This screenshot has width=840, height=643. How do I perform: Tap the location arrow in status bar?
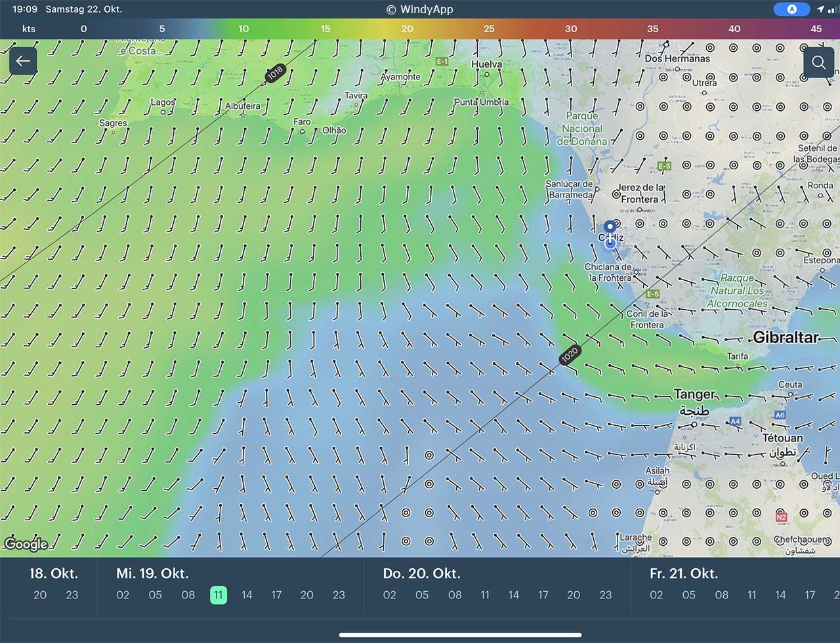(820, 9)
